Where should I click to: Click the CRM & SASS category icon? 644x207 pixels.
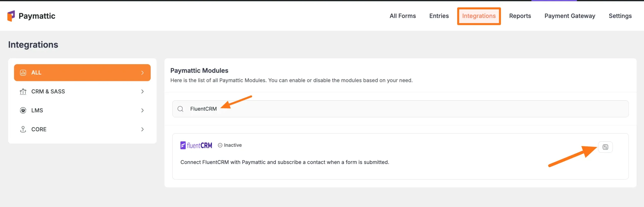point(23,91)
